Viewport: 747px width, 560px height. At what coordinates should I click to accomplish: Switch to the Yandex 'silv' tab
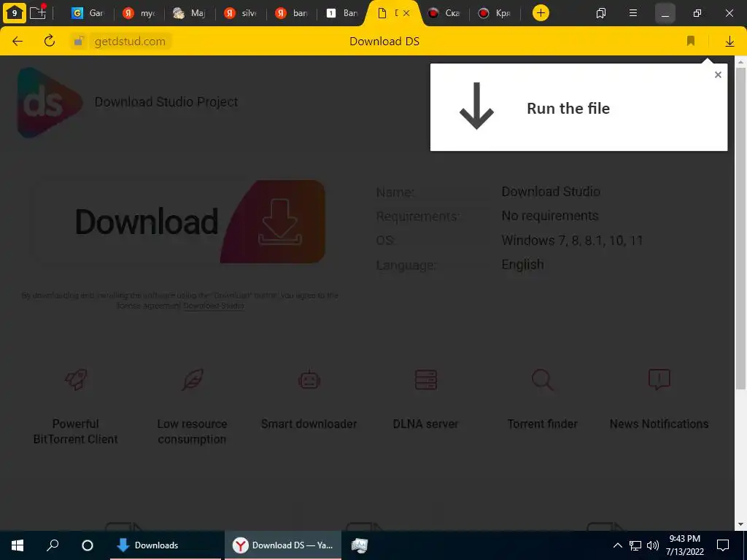pyautogui.click(x=240, y=13)
